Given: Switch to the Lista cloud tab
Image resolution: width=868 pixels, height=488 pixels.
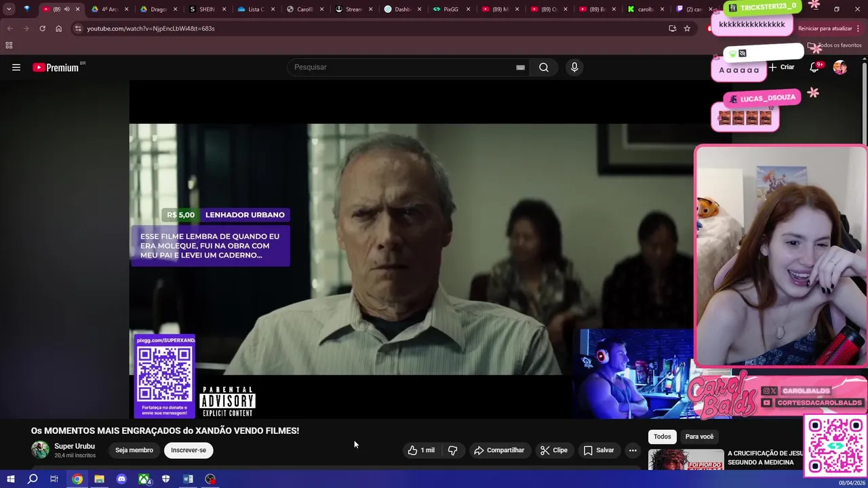Looking at the screenshot, I should click(x=256, y=9).
